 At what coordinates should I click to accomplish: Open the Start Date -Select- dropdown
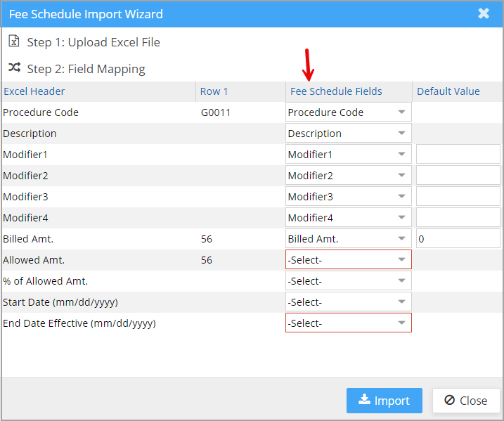coord(349,302)
